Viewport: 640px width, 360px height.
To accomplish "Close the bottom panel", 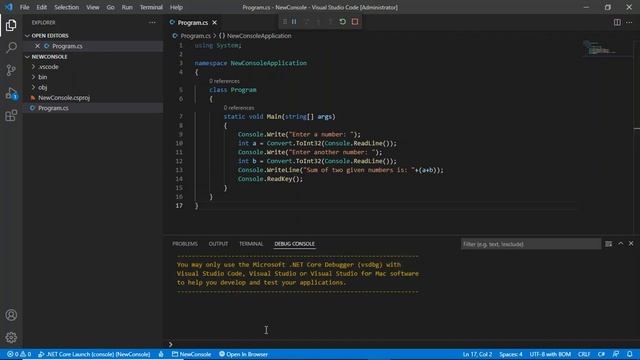I will [631, 243].
